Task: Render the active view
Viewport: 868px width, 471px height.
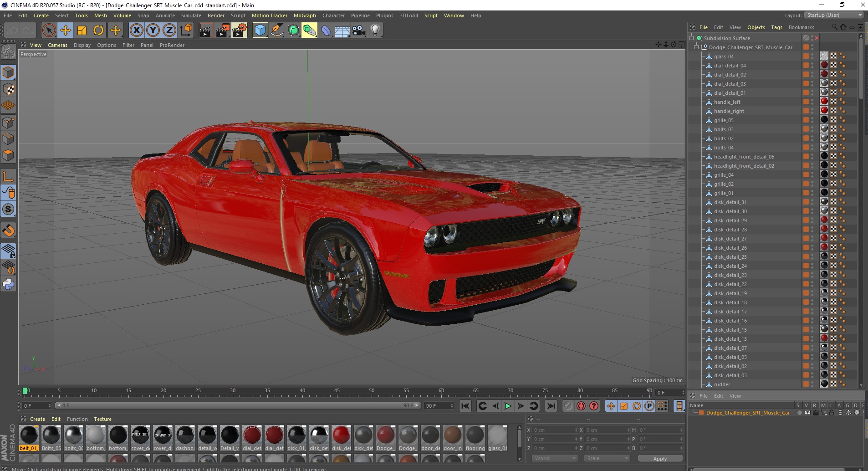Action: pos(206,31)
